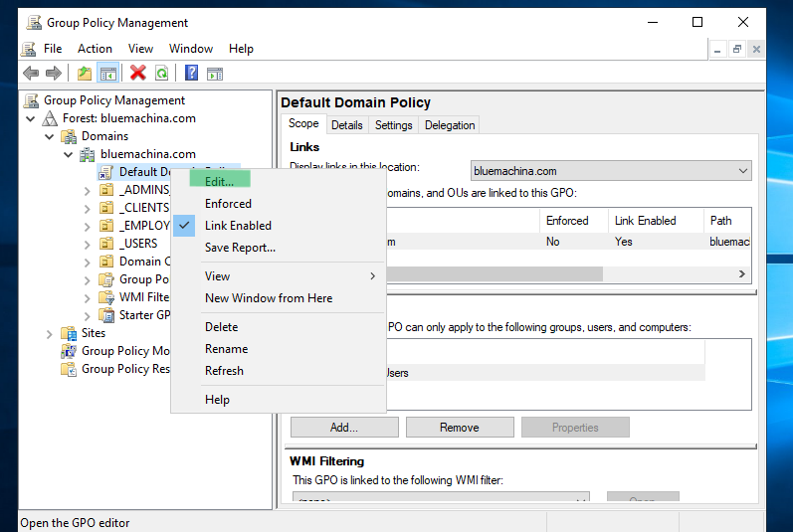Select the Scope tab
The width and height of the screenshot is (793, 532).
(x=303, y=123)
